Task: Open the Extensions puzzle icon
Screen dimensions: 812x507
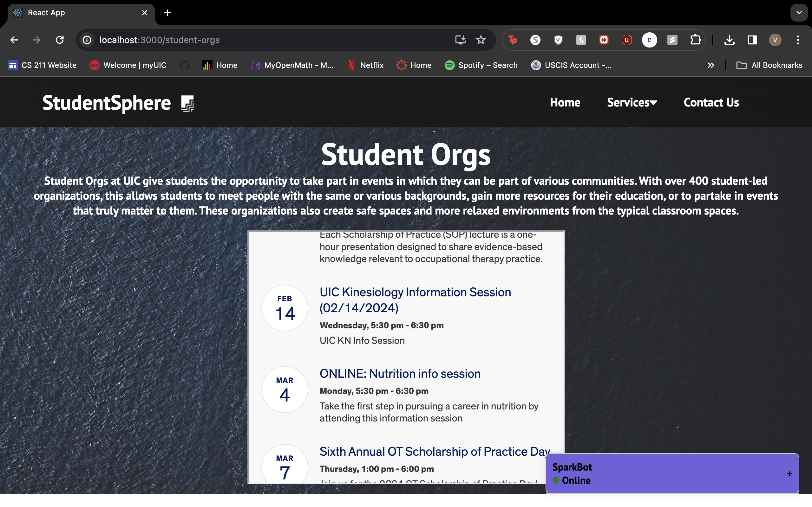Action: 695,40
